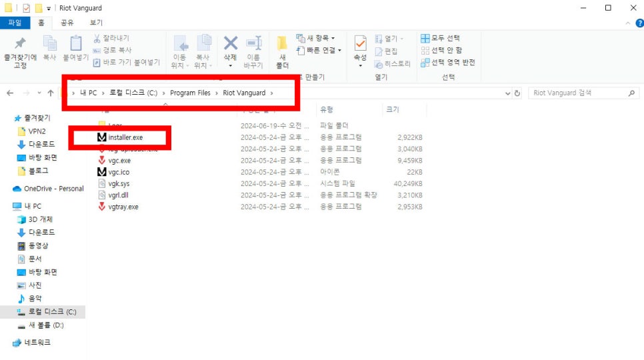
Task: Click the Size (크기) column header
Action: (x=392, y=109)
